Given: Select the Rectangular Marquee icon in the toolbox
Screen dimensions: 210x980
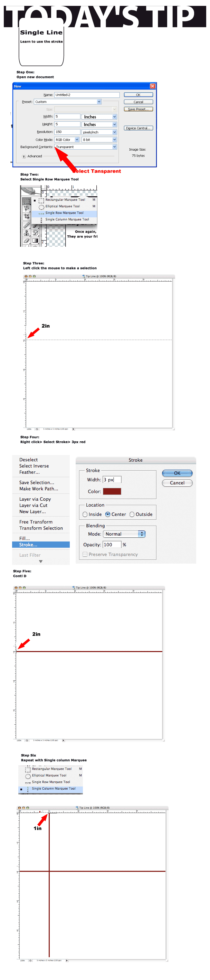Looking at the screenshot, I should (x=26, y=201).
